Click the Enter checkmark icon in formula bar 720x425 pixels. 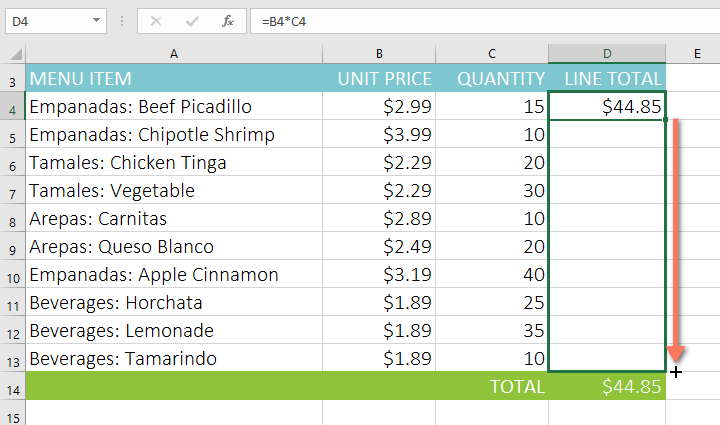tap(192, 20)
